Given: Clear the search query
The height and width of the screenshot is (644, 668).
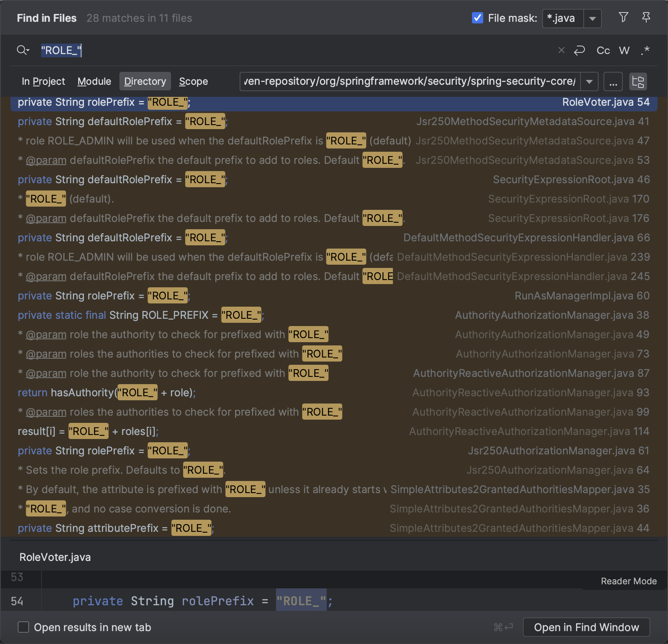Looking at the screenshot, I should pyautogui.click(x=561, y=50).
